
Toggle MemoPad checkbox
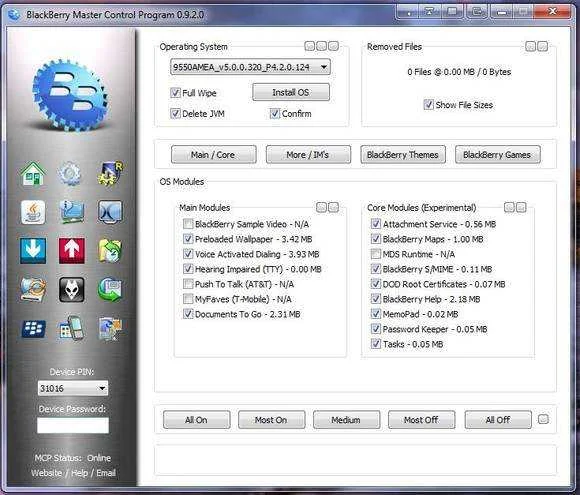pos(375,314)
